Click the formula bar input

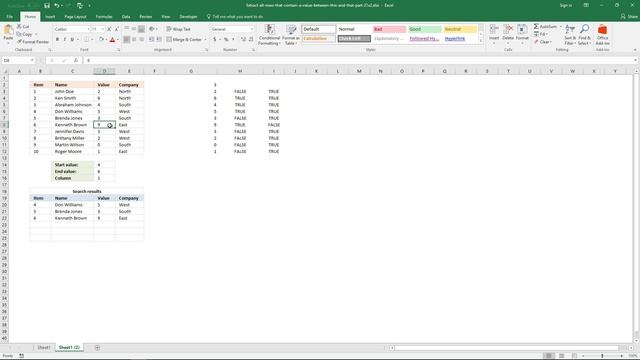click(359, 60)
